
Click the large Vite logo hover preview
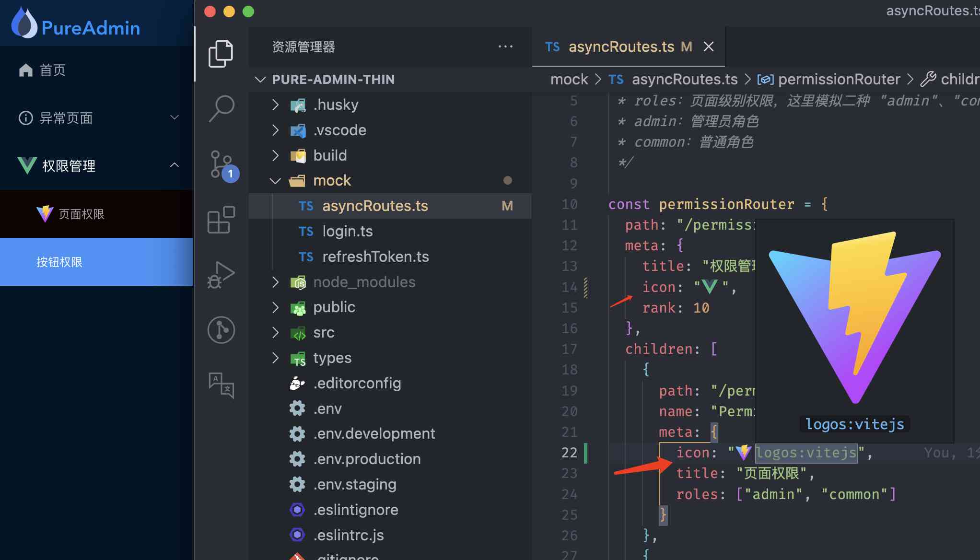pyautogui.click(x=855, y=317)
